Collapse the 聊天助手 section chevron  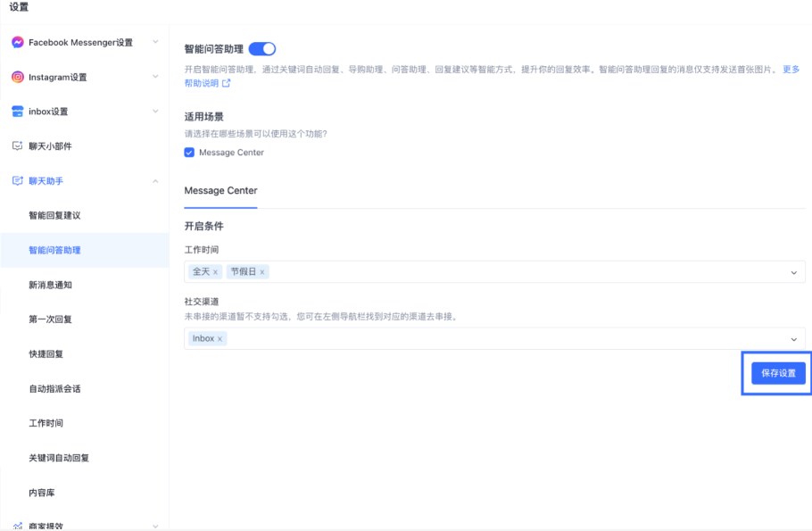click(x=155, y=181)
